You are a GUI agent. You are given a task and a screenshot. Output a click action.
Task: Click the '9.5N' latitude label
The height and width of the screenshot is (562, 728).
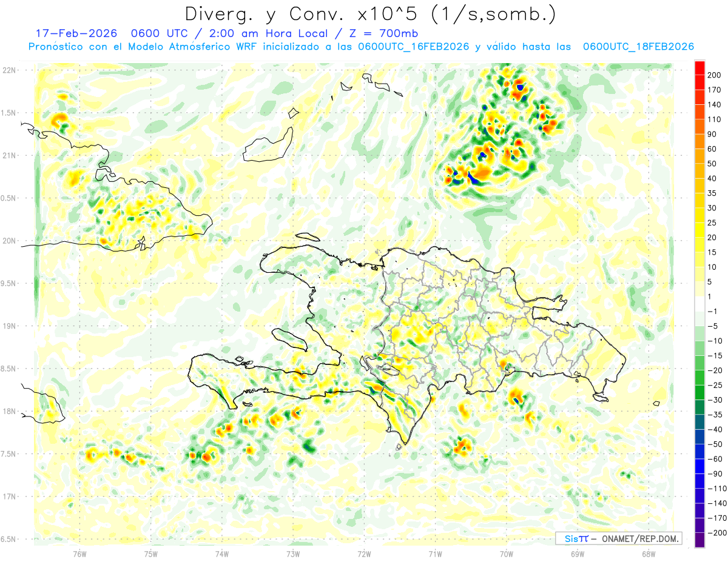(9, 283)
